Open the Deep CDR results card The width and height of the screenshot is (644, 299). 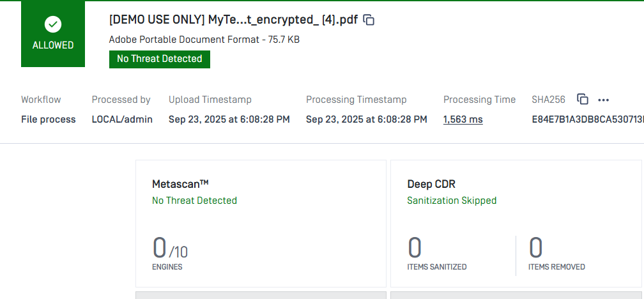coord(516,224)
